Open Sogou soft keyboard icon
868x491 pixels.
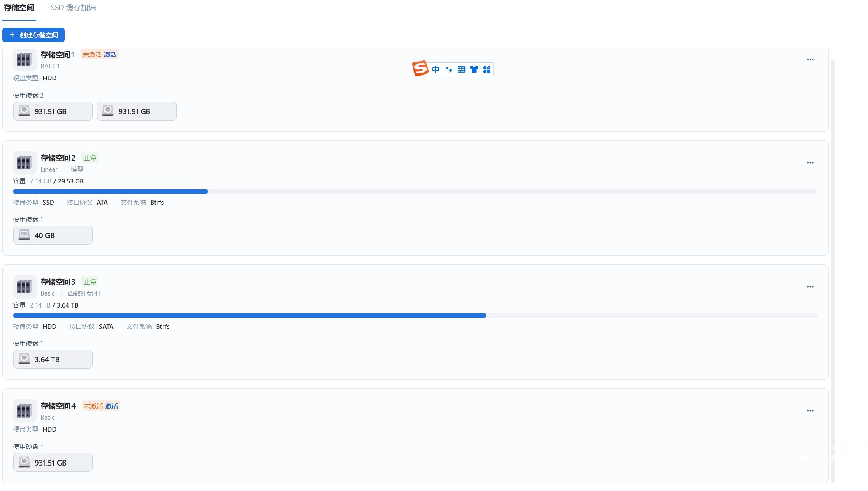[x=461, y=69]
